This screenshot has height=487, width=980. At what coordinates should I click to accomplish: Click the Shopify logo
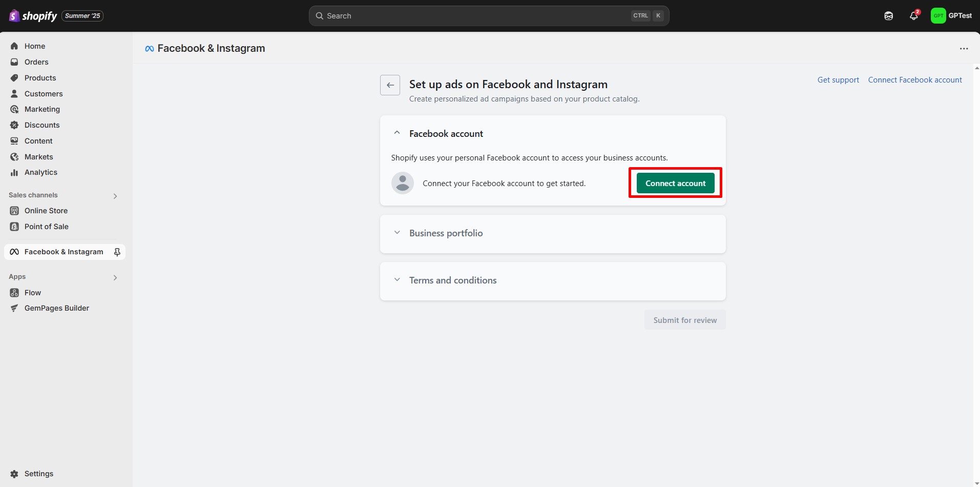(x=33, y=16)
